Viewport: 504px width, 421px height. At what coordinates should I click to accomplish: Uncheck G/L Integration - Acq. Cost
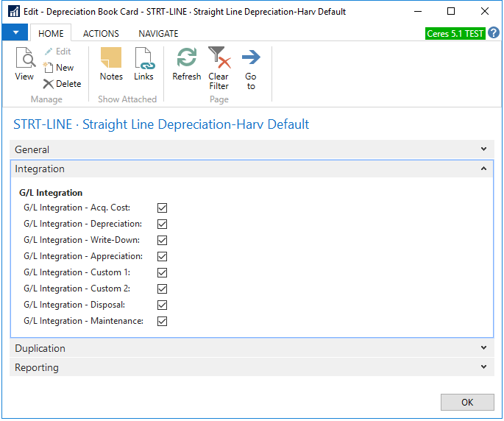point(163,208)
